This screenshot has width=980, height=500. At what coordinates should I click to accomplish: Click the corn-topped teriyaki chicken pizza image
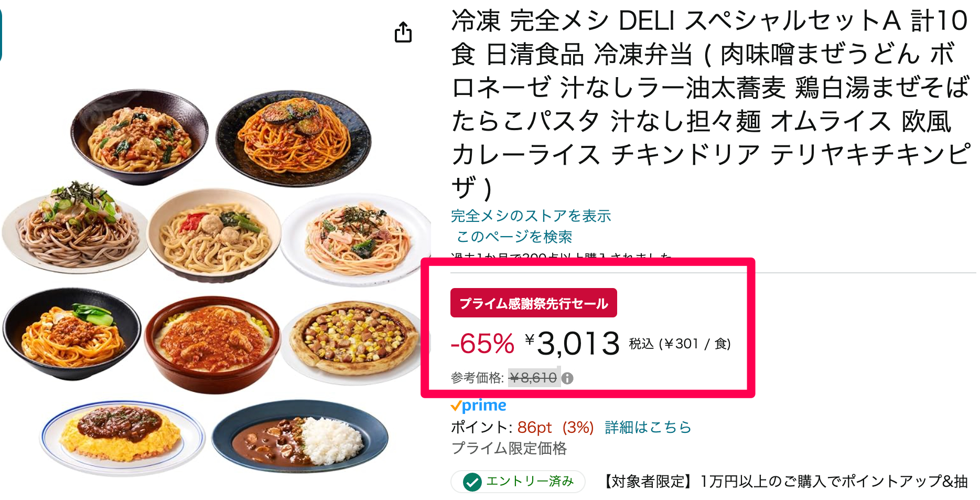point(353,337)
